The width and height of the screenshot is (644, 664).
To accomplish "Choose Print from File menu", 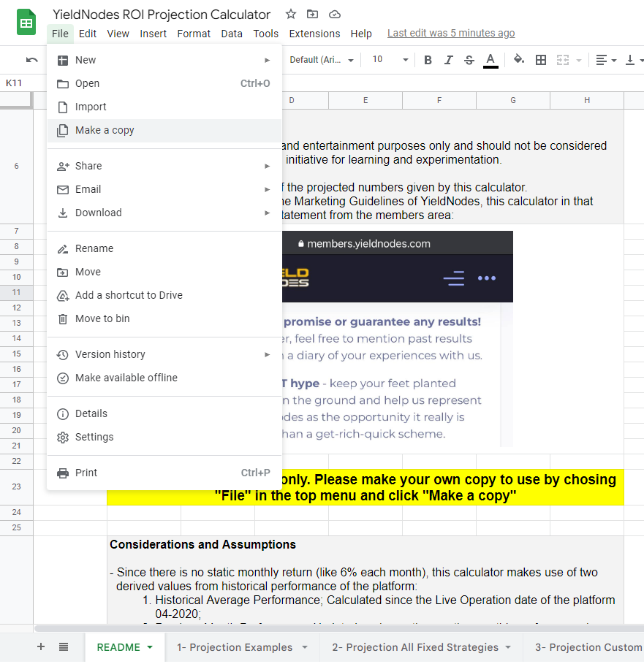I will 164,473.
